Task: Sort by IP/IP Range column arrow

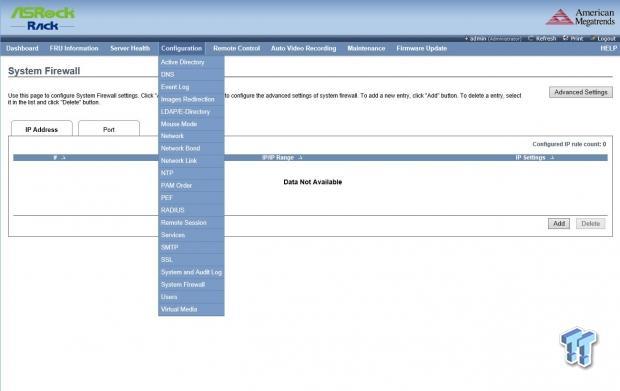Action: pos(300,157)
